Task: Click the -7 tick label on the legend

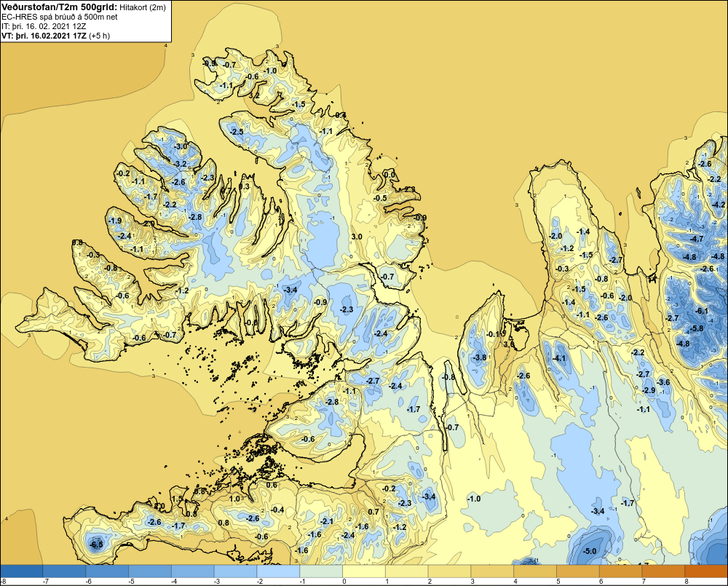Action: click(46, 582)
